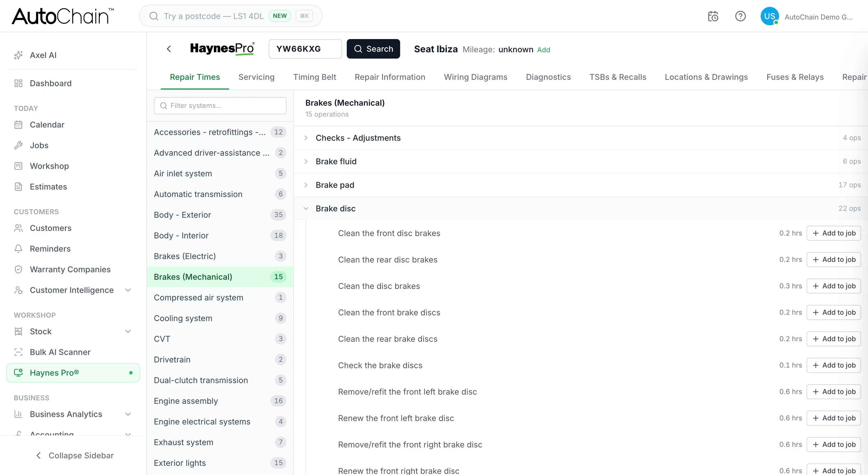This screenshot has height=475, width=868.
Task: Open the Customers people icon
Action: pyautogui.click(x=19, y=228)
